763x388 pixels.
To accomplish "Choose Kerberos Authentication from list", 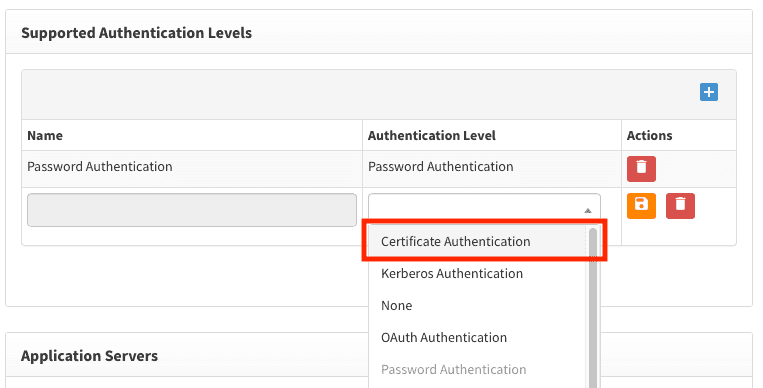I will tap(477, 274).
